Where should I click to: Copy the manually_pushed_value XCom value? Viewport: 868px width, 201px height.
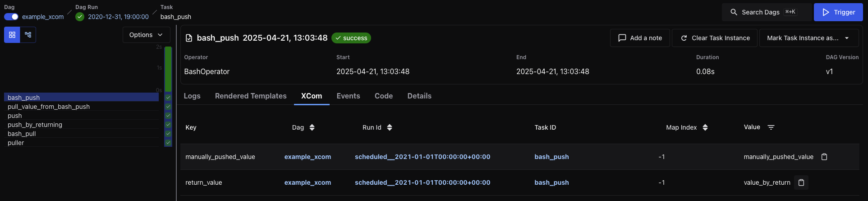(x=824, y=157)
